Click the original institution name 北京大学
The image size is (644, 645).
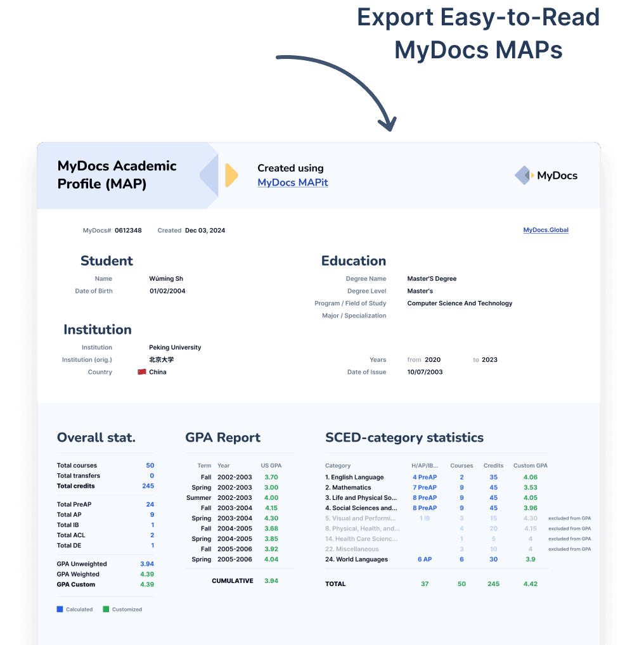click(161, 359)
